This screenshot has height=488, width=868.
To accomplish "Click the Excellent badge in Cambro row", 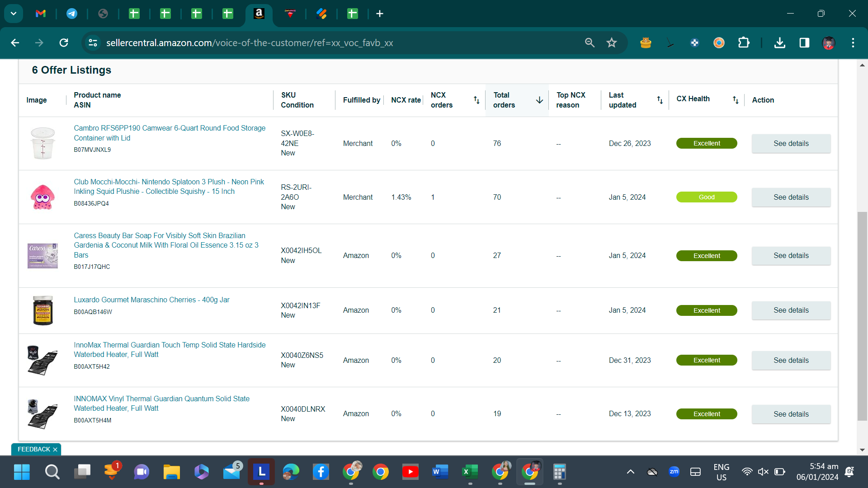I will pyautogui.click(x=707, y=143).
